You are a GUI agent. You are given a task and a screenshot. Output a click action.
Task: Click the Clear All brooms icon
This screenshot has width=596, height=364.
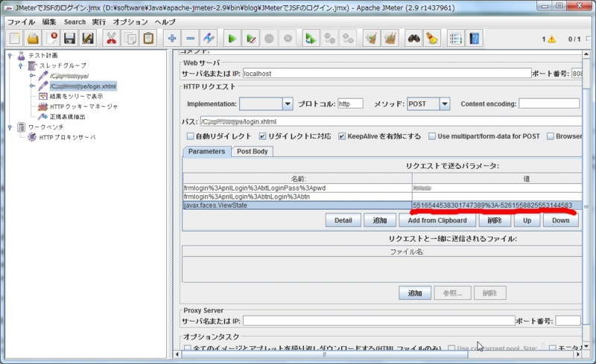(x=390, y=39)
